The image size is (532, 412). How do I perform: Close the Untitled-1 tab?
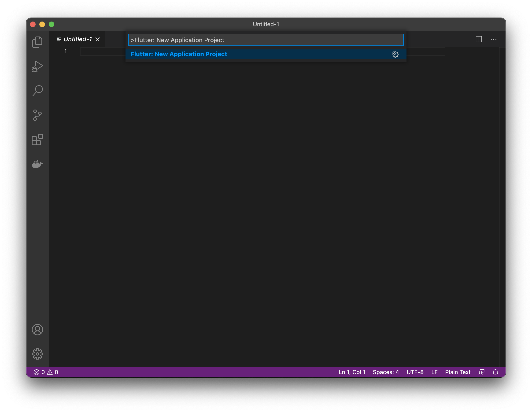point(97,39)
